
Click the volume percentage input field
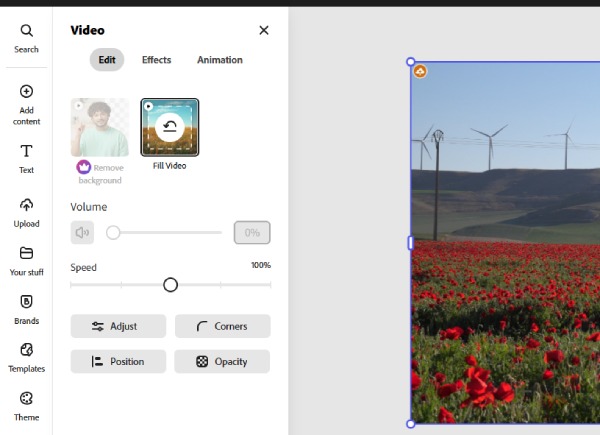coord(252,233)
